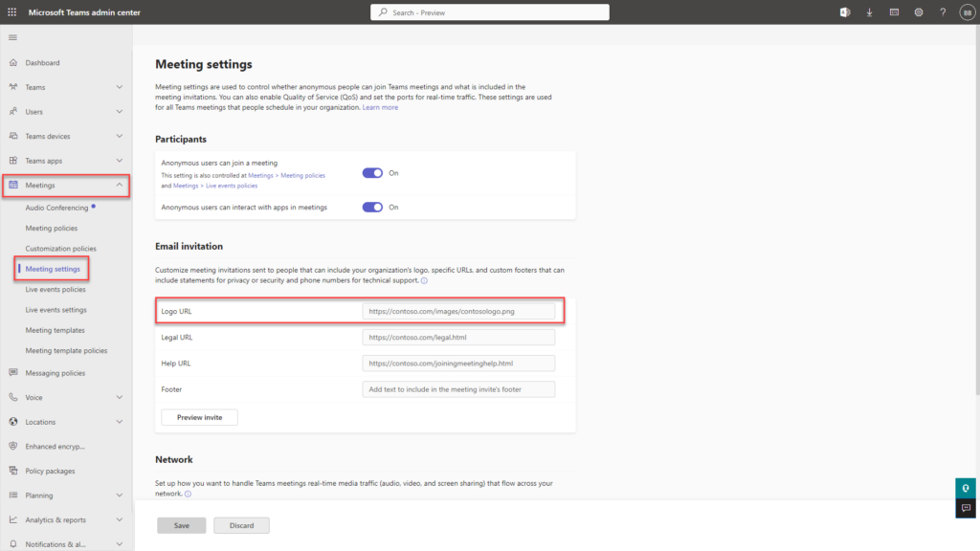Collapse the Meetings section chevron
The height and width of the screenshot is (551, 980).
coord(120,185)
